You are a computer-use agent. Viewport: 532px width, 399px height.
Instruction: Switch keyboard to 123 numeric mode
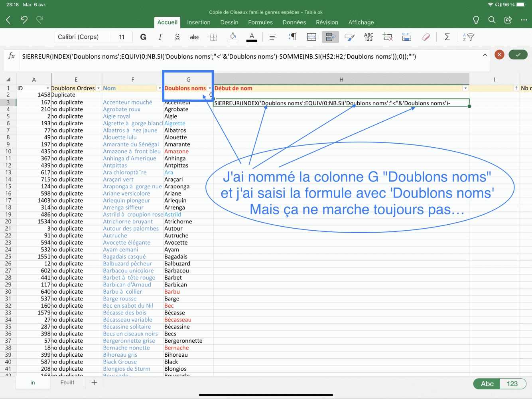click(512, 384)
